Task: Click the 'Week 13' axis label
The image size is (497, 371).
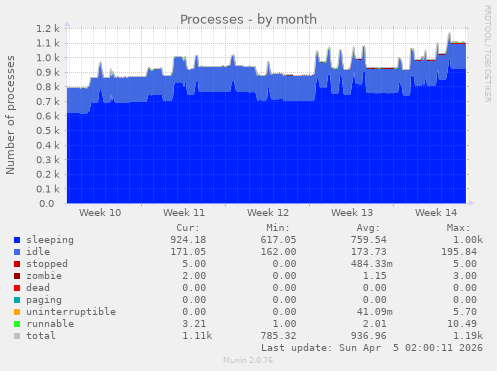Action: tap(352, 213)
